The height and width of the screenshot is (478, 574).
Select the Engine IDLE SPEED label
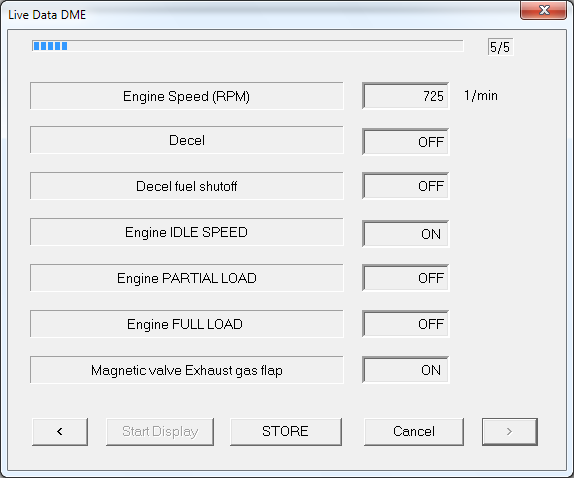pos(187,232)
